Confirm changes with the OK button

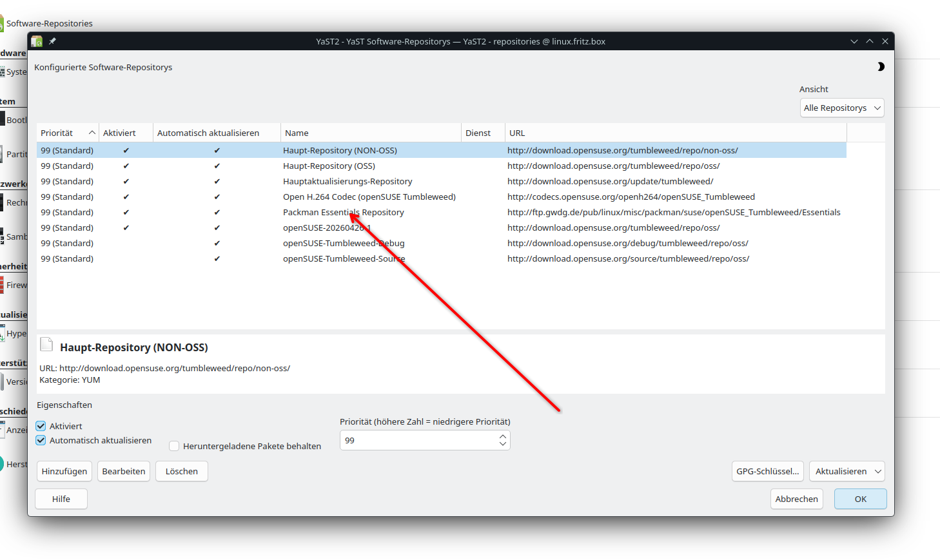point(861,499)
